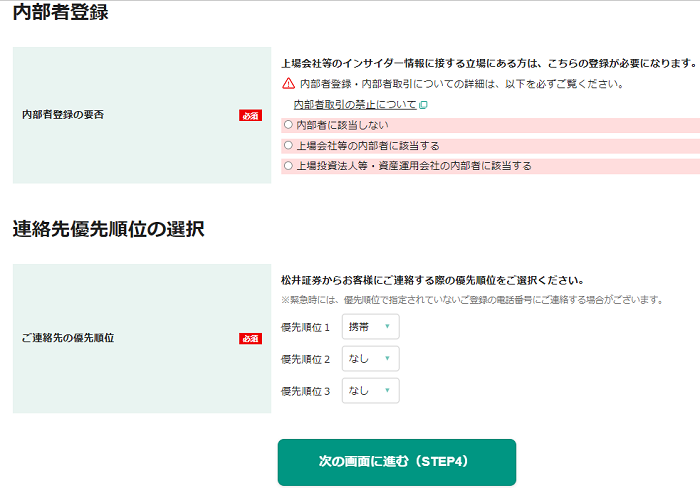This screenshot has width=700, height=488.
Task: Click the 必須 badge beside ご連絡先の優先順位
Action: (x=250, y=338)
